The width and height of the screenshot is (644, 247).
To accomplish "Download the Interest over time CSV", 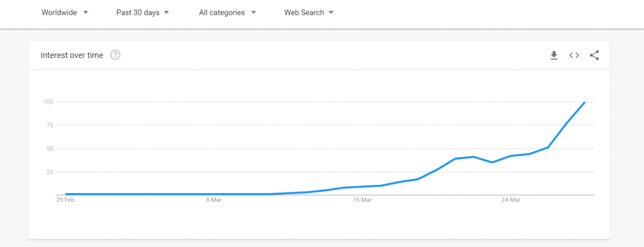I will [x=553, y=55].
